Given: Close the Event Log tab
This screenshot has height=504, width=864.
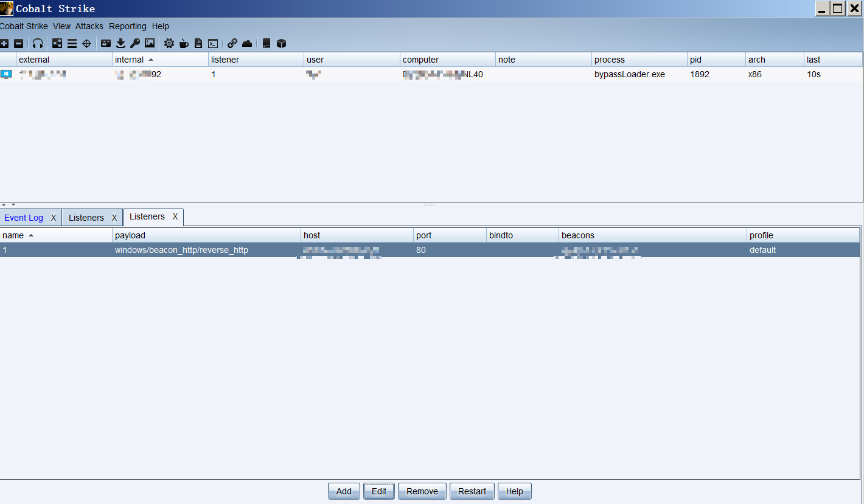Looking at the screenshot, I should tap(54, 218).
